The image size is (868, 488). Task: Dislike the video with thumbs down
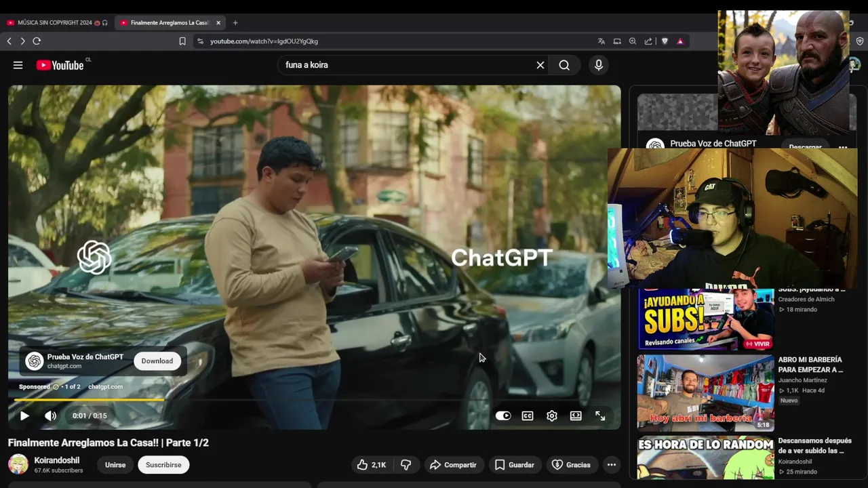pyautogui.click(x=406, y=465)
